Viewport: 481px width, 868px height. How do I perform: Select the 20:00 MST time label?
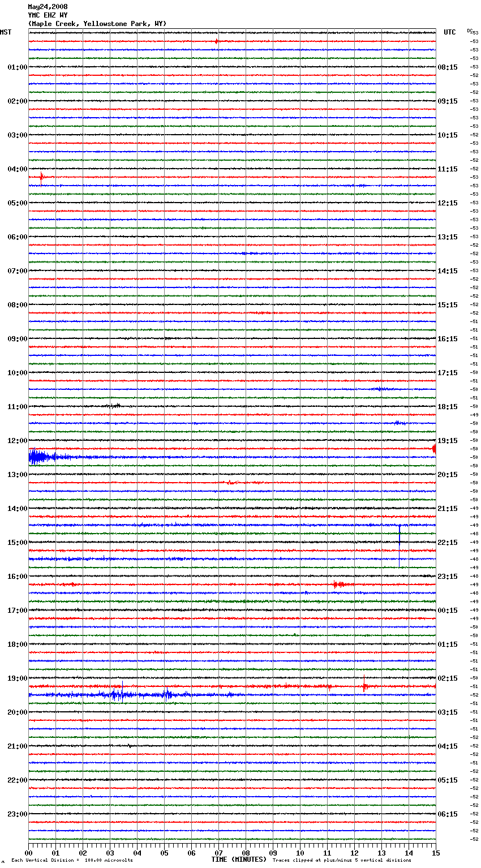tap(18, 712)
